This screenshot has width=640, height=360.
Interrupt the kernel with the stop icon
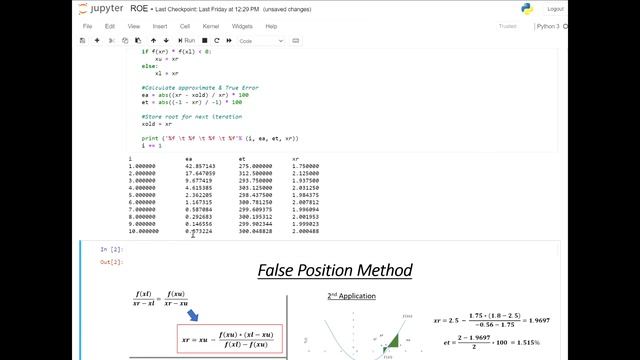pos(204,40)
